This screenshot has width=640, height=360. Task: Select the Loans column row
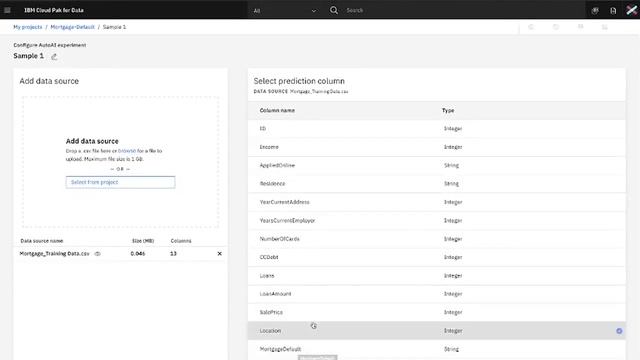[436, 276]
